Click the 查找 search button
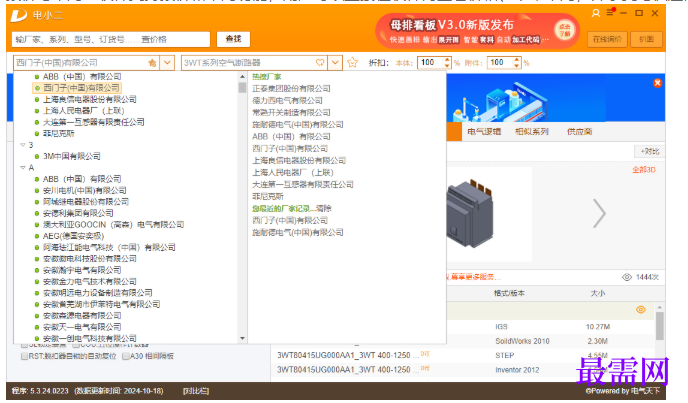This screenshot has height=403, width=688. click(x=233, y=39)
